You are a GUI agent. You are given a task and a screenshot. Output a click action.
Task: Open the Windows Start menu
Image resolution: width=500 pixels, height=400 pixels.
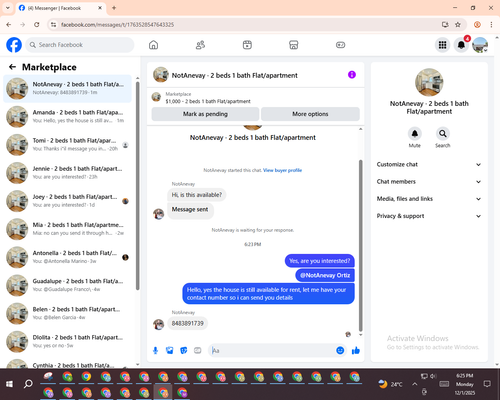(9, 384)
